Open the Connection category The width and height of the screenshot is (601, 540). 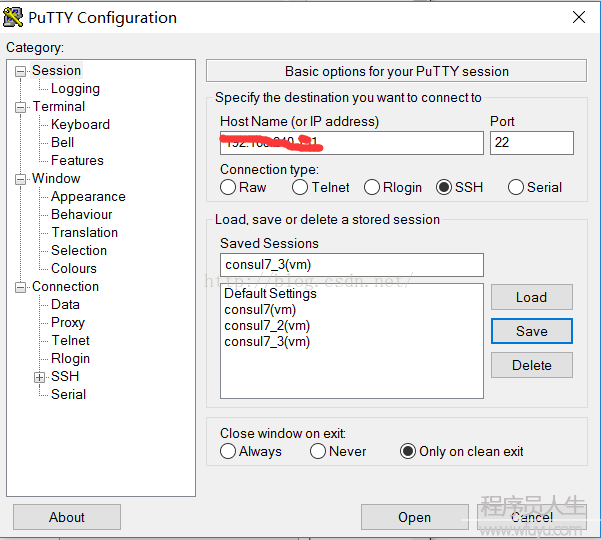coord(66,287)
